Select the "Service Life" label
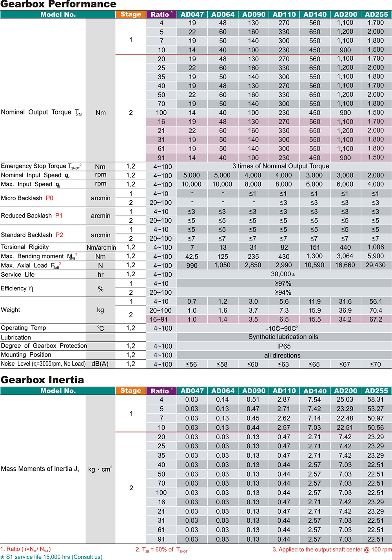Screen dimensions: 392x560 pyautogui.click(x=18, y=274)
